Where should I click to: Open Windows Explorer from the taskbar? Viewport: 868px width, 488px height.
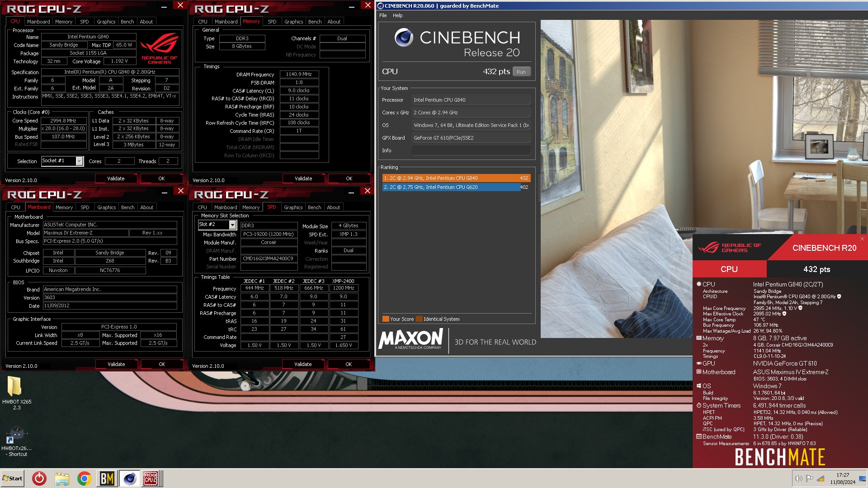(62, 478)
